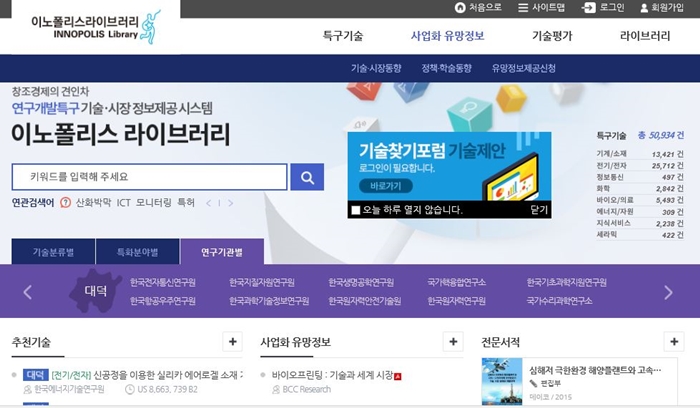Open 한국과학기술정보연구원 link
This screenshot has height=408, width=700.
pos(269,301)
